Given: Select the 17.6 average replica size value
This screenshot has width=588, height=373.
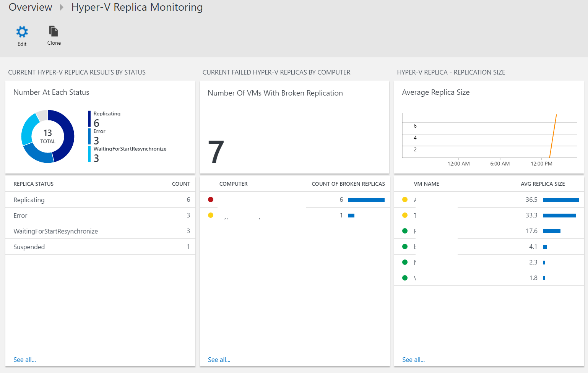Looking at the screenshot, I should click(531, 231).
